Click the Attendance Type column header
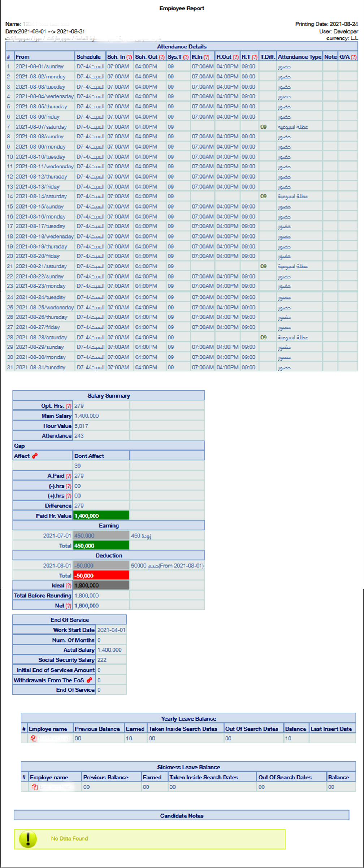Screen dimensions: 364x868 click(299, 57)
